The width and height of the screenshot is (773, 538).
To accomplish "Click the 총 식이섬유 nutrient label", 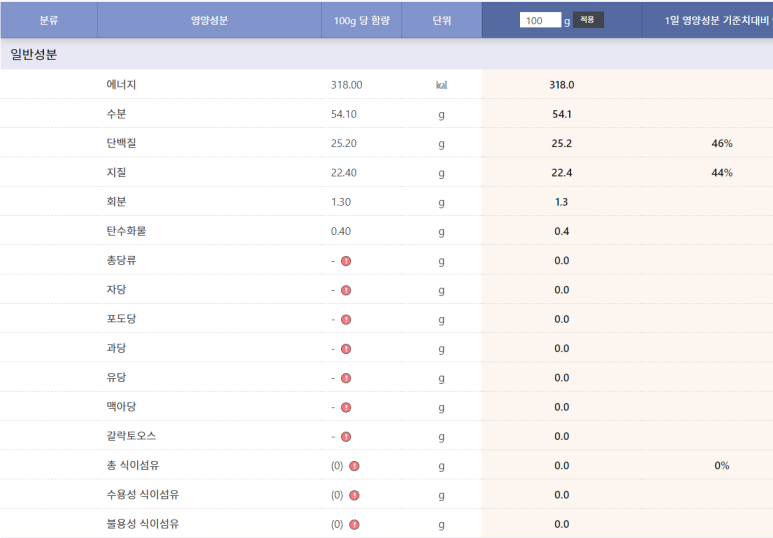I will [133, 465].
